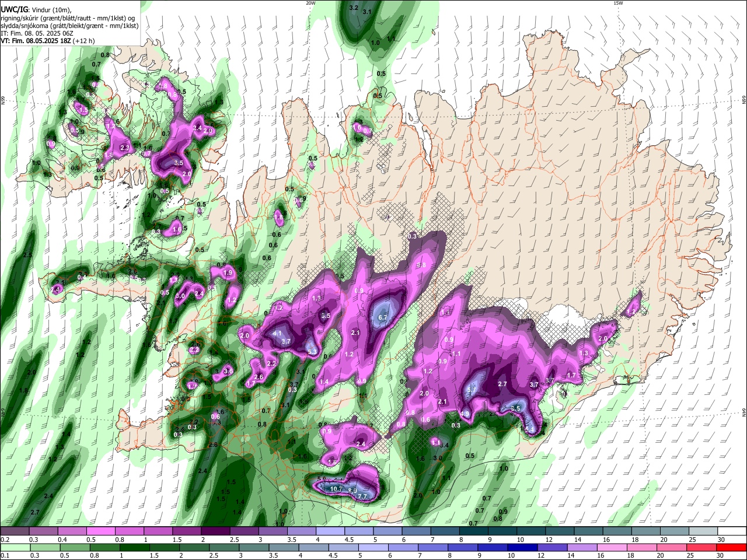Click the 15W longitude label
This screenshot has height=560, width=747.
(618, 3)
